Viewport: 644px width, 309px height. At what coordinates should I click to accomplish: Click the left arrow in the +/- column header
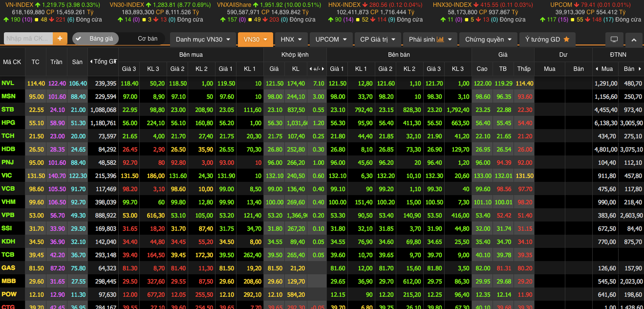point(311,69)
